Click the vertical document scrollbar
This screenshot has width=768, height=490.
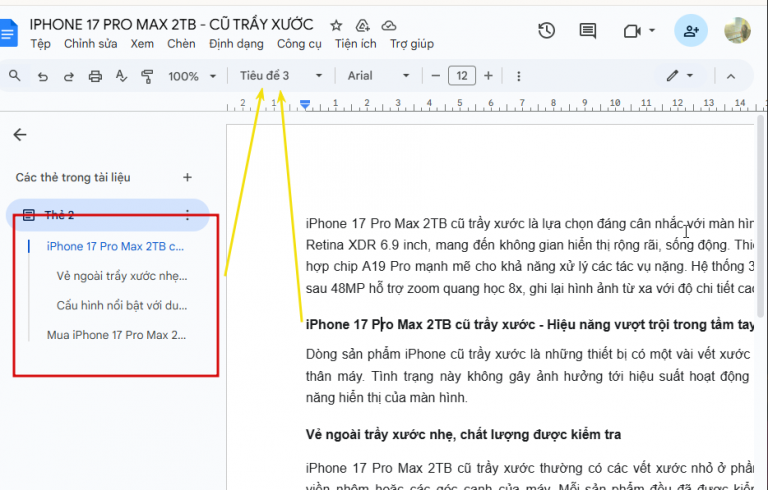[760, 216]
